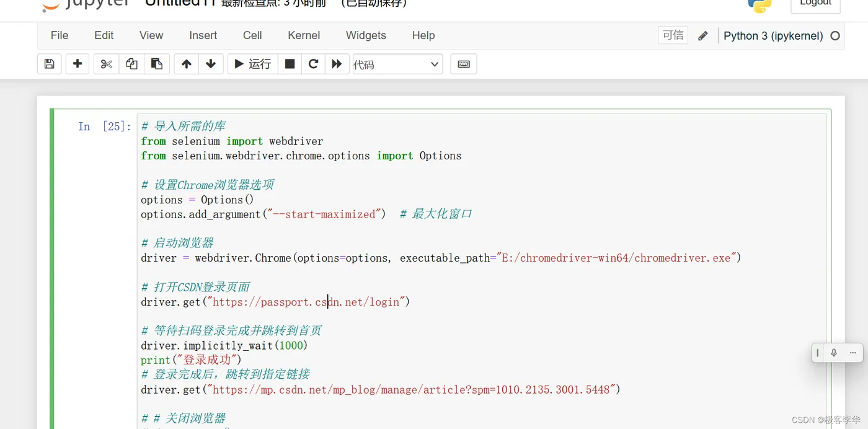Open the Widgets menu
This screenshot has width=868, height=429.
[x=365, y=35]
